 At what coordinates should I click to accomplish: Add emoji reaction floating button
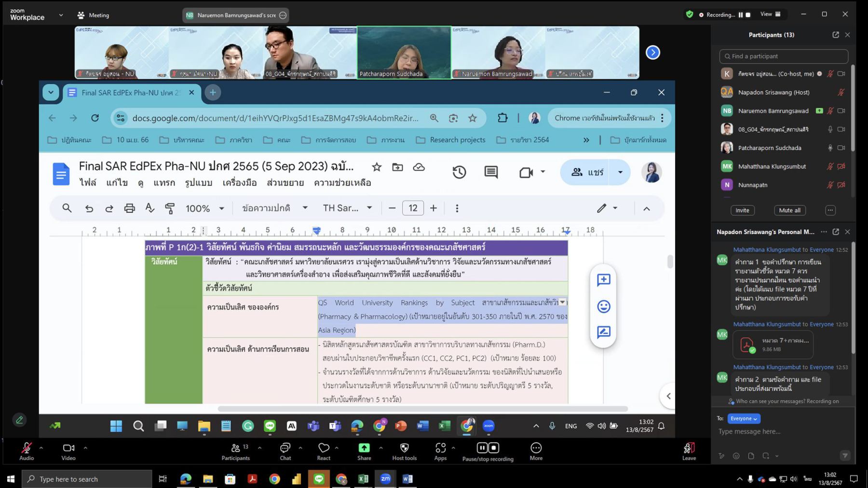point(603,306)
